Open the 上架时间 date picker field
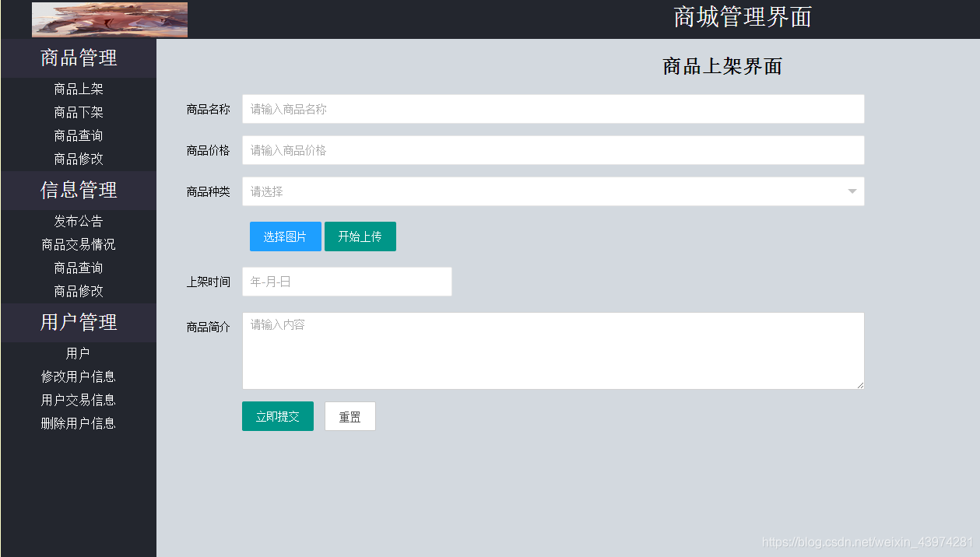 (347, 282)
